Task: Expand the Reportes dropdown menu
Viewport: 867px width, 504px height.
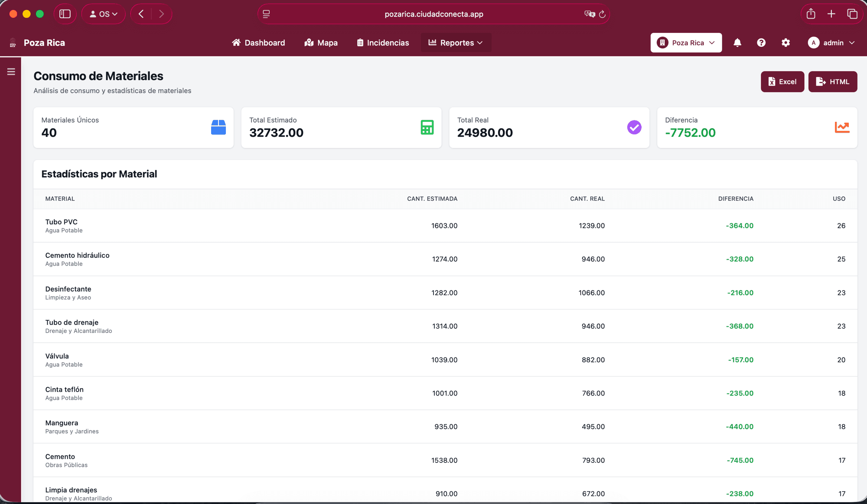Action: pyautogui.click(x=456, y=42)
